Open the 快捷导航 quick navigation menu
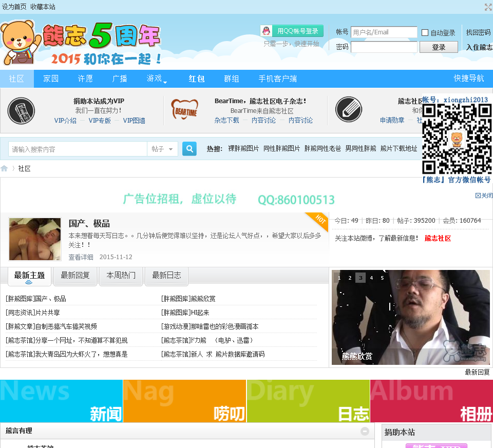Image resolution: width=493 pixels, height=448 pixels. (469, 78)
